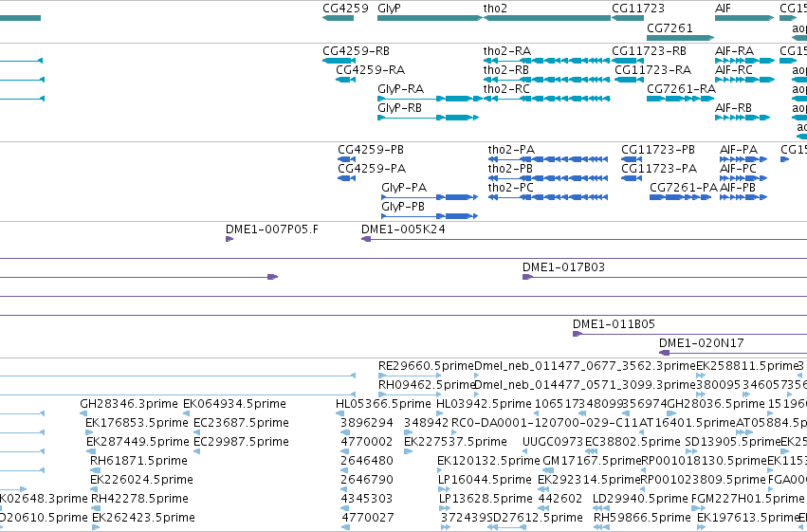
Task: Select the CG4259 gene glyph
Action: (x=339, y=18)
